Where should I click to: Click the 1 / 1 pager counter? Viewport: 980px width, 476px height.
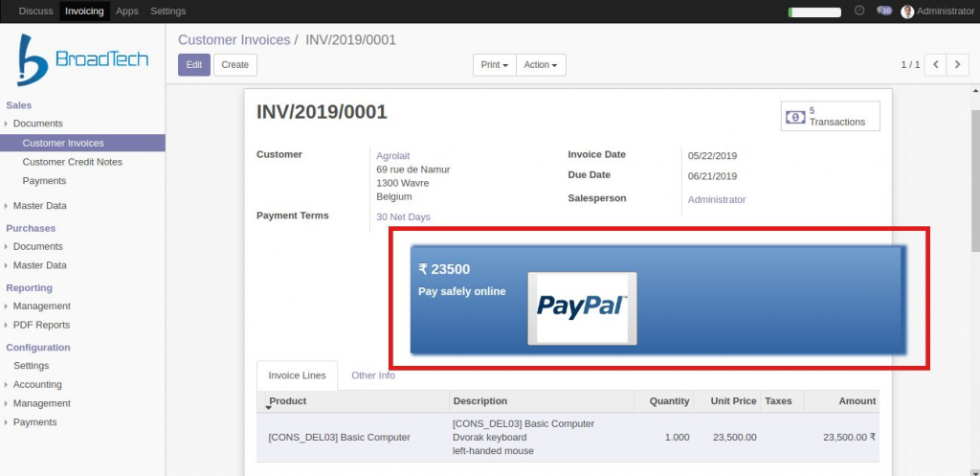(911, 64)
